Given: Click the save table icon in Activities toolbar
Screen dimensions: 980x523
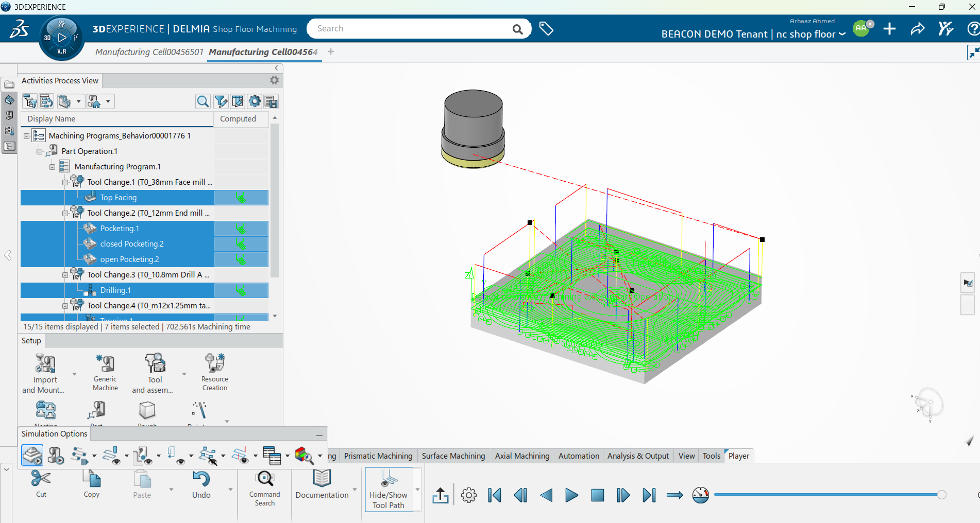Looking at the screenshot, I should click(x=271, y=101).
